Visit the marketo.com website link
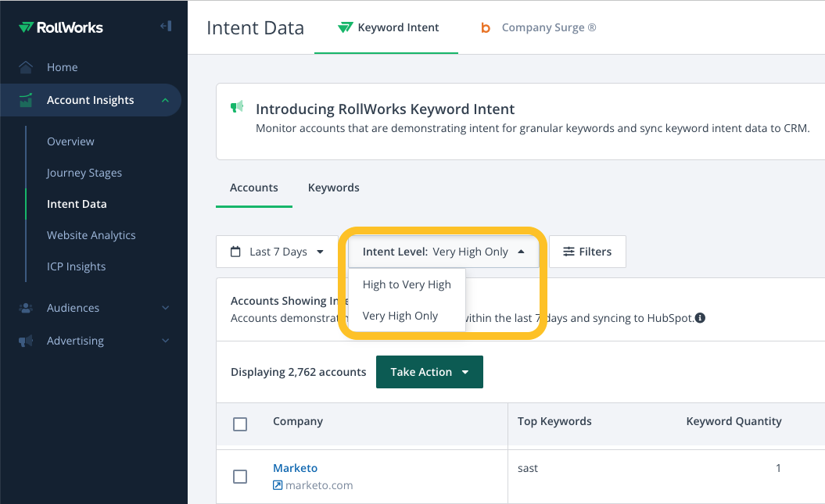 click(319, 485)
